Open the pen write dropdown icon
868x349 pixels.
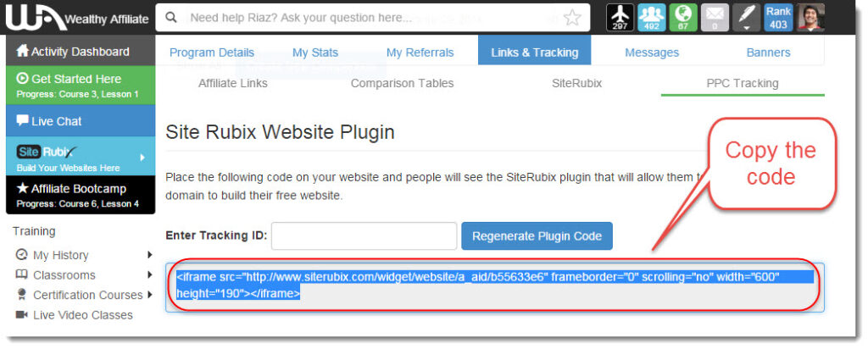746,18
